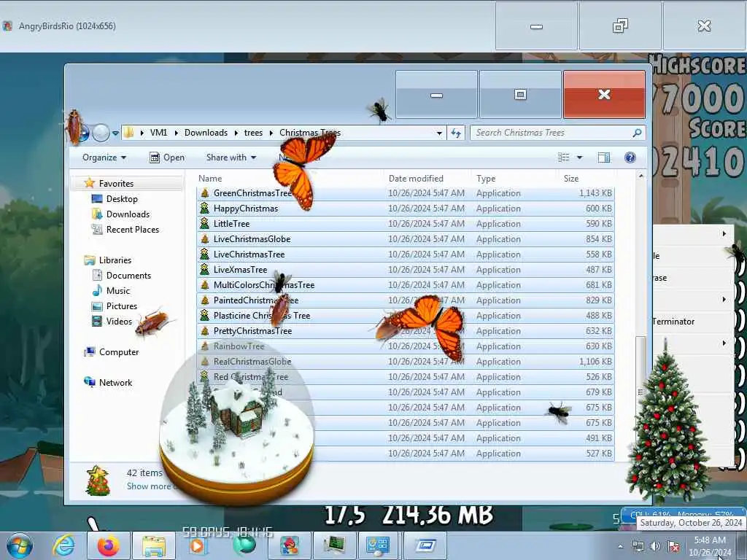Go to trees in the address path
The height and width of the screenshot is (560, 747).
(x=253, y=133)
